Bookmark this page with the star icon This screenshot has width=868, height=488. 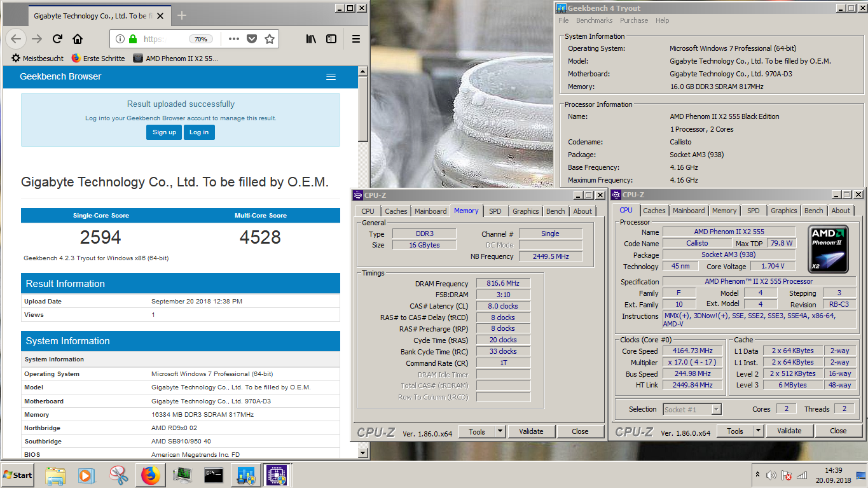pyautogui.click(x=270, y=39)
